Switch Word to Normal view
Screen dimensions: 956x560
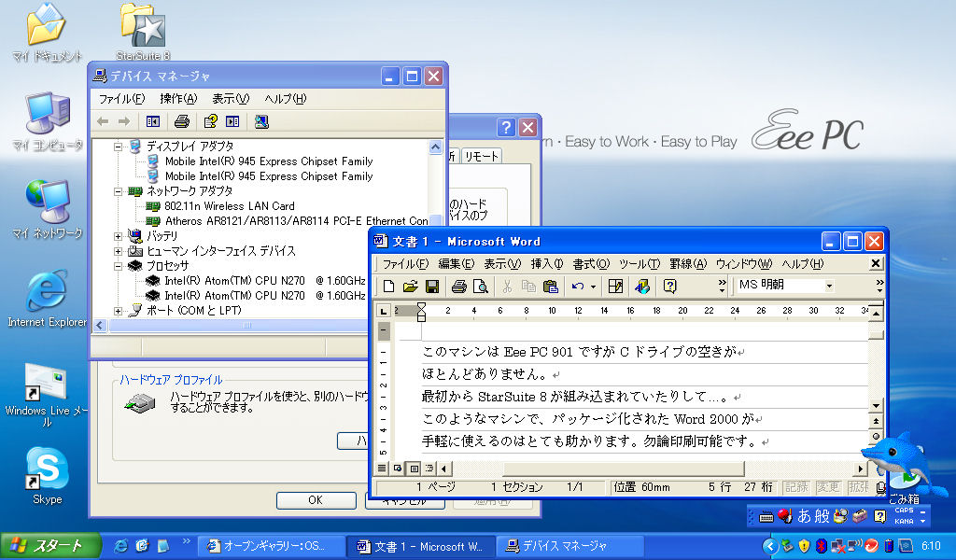pos(382,468)
